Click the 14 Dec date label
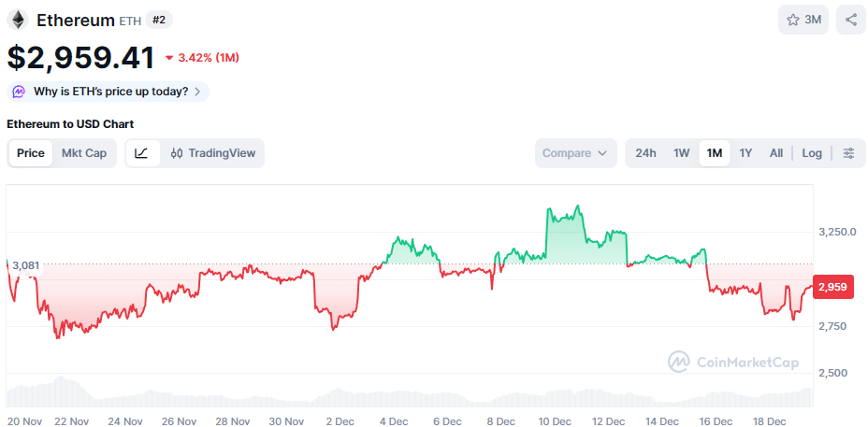The height and width of the screenshot is (427, 868). [663, 420]
